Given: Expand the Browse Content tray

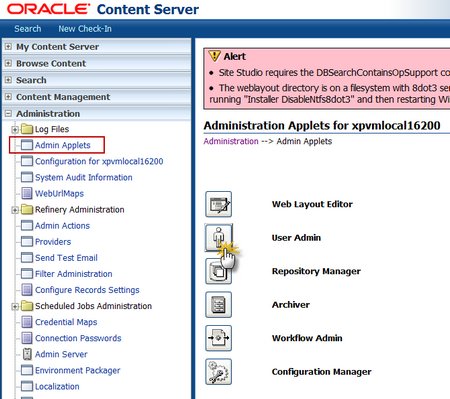Looking at the screenshot, I should pyautogui.click(x=8, y=63).
